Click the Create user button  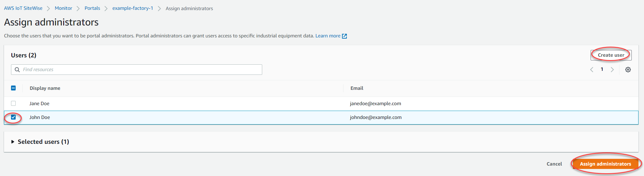tap(611, 55)
